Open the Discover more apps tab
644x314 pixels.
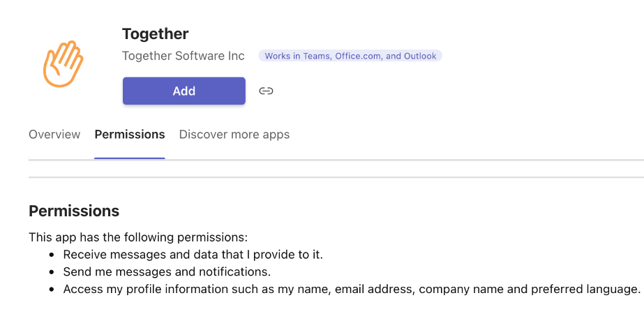coord(234,135)
